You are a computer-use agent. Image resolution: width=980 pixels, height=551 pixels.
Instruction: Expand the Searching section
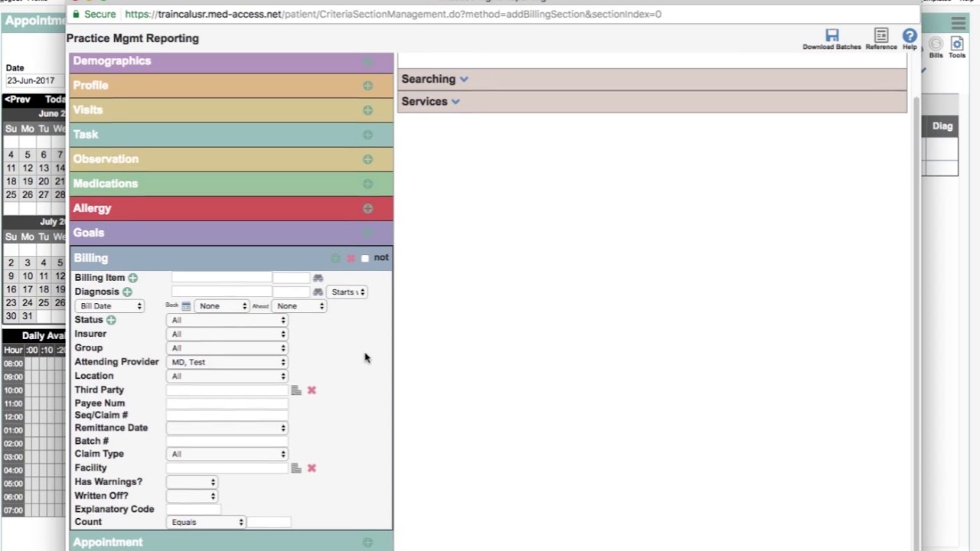coord(435,79)
